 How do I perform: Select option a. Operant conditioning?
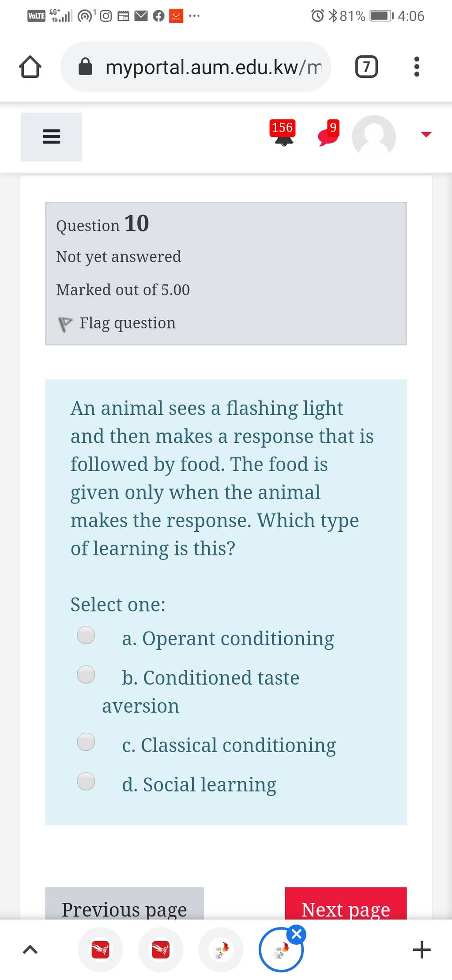point(86,635)
